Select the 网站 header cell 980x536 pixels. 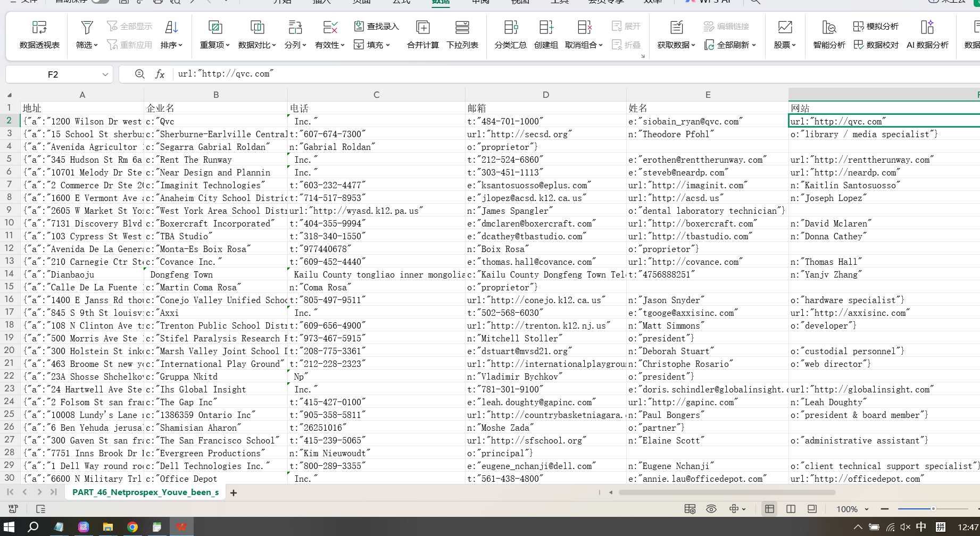pos(884,108)
